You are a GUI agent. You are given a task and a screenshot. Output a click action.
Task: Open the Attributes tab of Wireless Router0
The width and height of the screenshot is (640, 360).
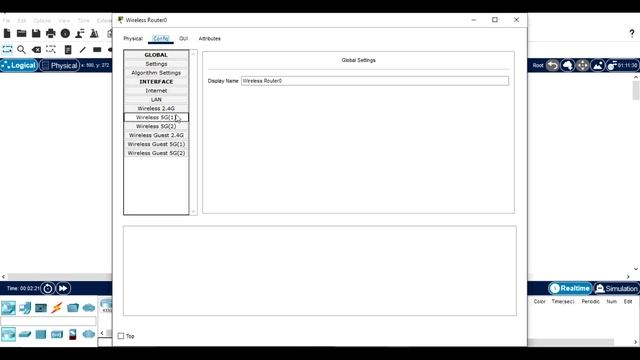point(209,38)
